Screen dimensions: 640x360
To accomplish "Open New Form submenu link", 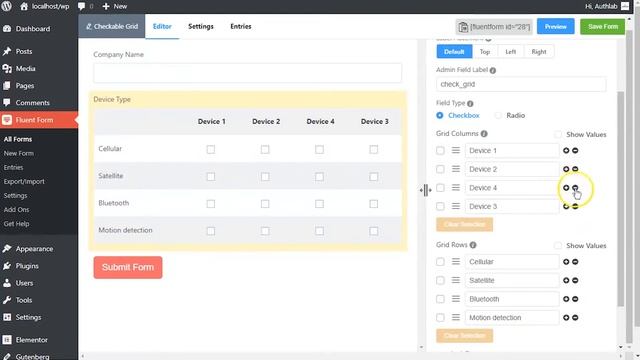I will [18, 153].
